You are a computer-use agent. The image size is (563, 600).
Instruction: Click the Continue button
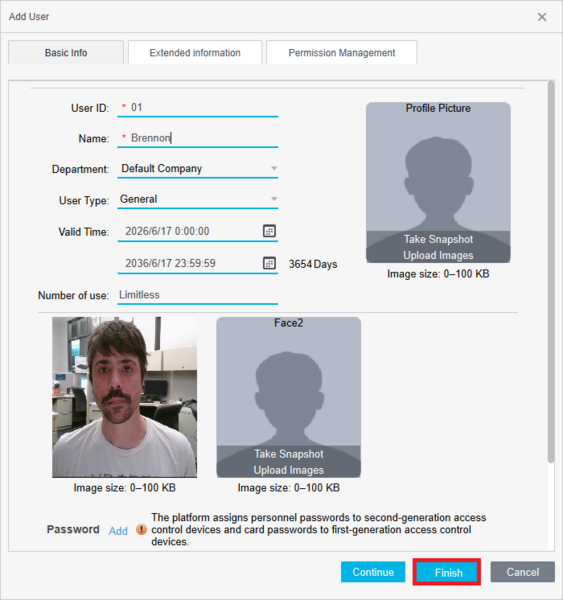tap(373, 572)
